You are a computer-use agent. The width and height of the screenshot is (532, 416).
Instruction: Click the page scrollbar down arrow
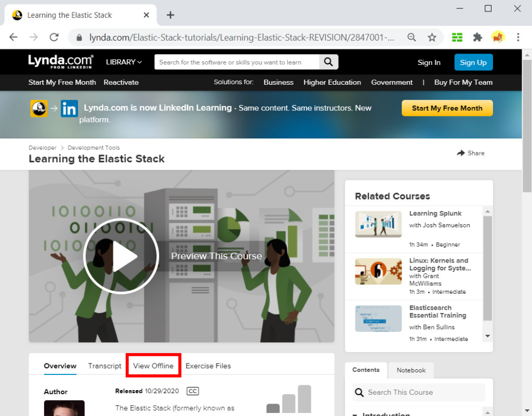click(527, 411)
